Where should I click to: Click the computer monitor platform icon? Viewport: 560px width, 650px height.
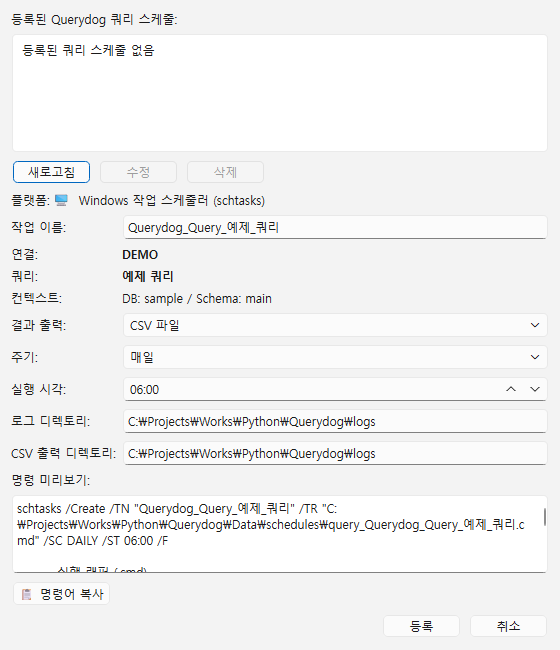click(61, 200)
